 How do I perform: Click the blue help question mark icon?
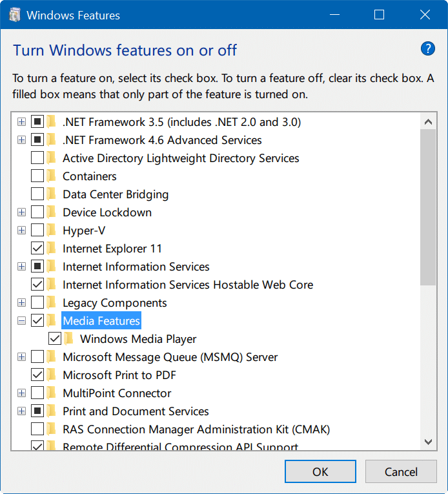(427, 49)
